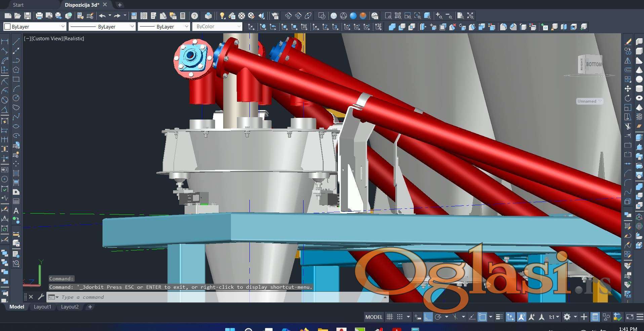The image size is (644, 331).
Task: Click the Plot printer icon
Action: (39, 16)
